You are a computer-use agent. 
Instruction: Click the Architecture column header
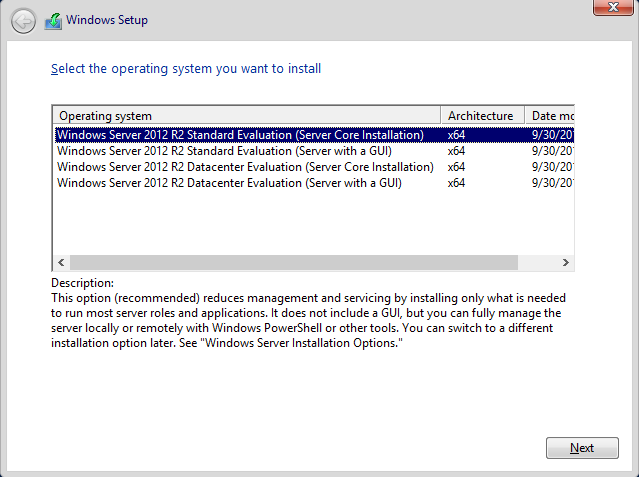(x=481, y=116)
